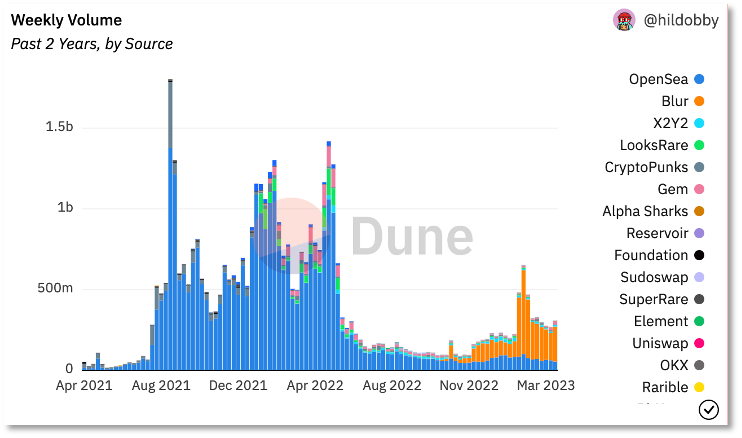
Task: Click the Uniswap pink legend dot
Action: 699,343
